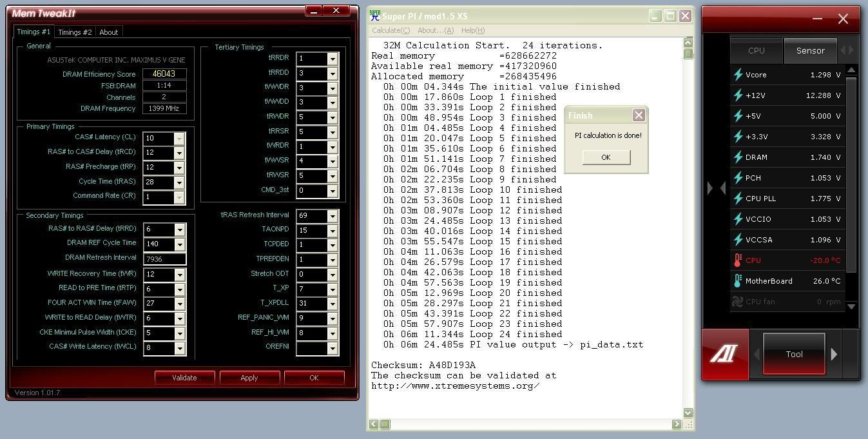Open the About menu in Super PI
Image resolution: width=868 pixels, height=439 pixels.
click(x=436, y=30)
